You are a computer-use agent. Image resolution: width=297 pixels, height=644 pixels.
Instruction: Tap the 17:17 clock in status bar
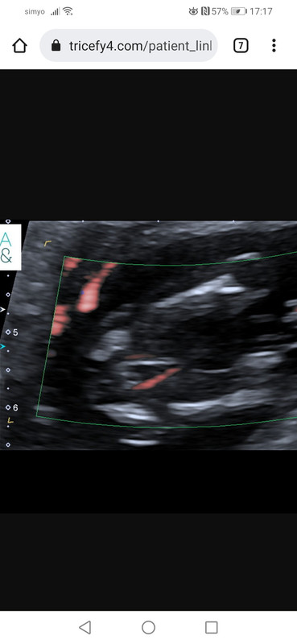click(x=261, y=11)
